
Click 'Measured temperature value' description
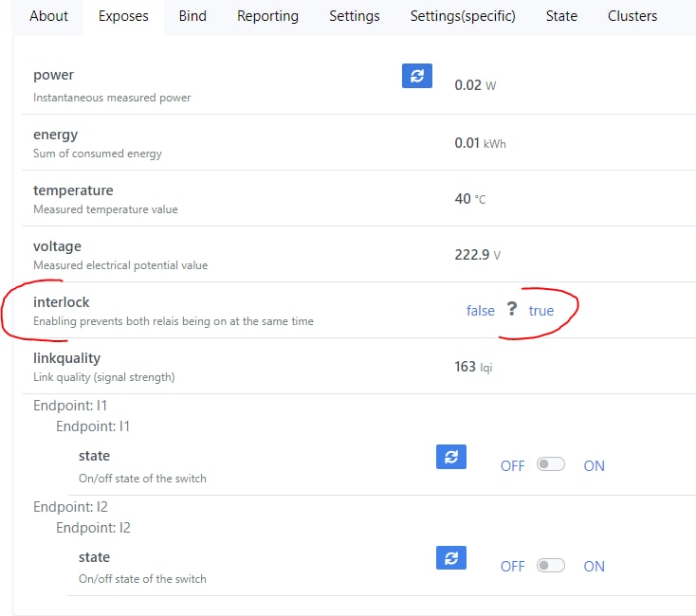[105, 209]
